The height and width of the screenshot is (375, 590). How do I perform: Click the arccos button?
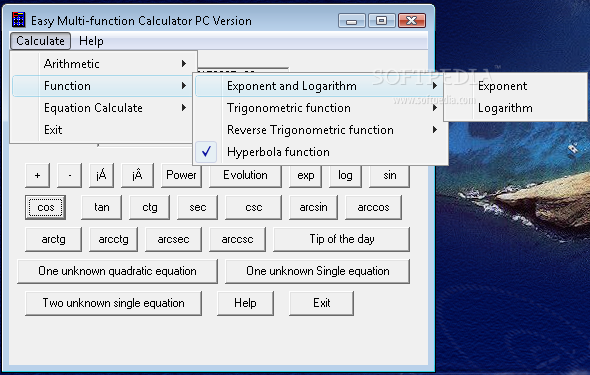(x=373, y=207)
